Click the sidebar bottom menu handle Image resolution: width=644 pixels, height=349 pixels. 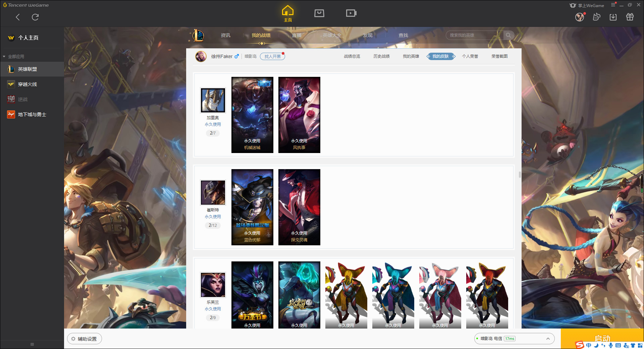(x=32, y=344)
